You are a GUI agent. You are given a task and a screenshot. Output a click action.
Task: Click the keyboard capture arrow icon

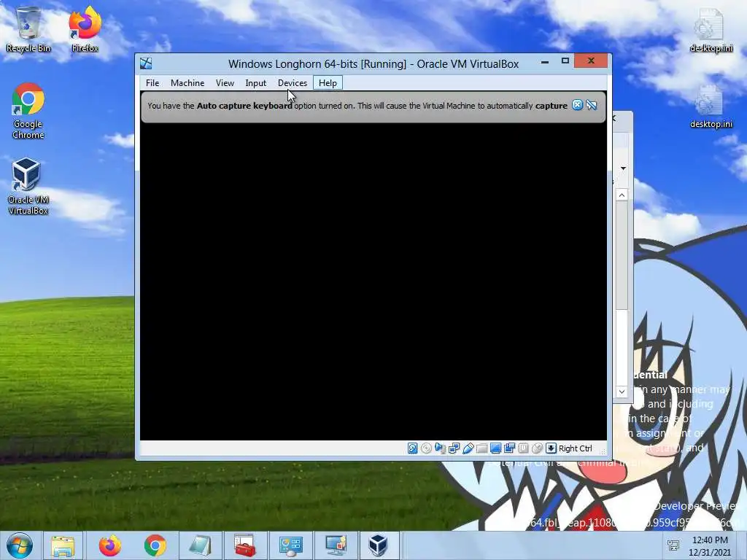[x=551, y=448]
